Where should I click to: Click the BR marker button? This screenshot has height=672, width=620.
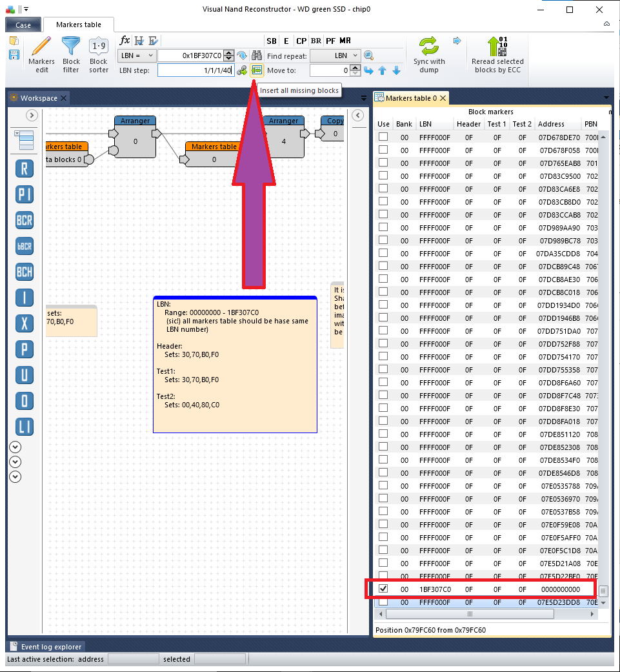[x=316, y=41]
